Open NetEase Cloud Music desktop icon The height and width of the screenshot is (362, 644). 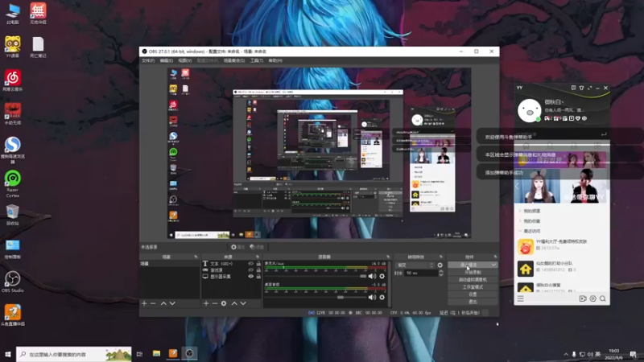pos(12,80)
